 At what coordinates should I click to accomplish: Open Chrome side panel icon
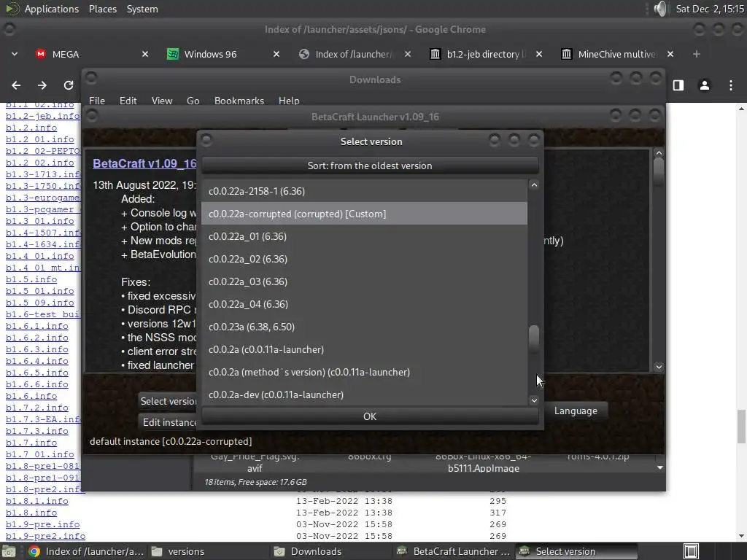tap(678, 85)
